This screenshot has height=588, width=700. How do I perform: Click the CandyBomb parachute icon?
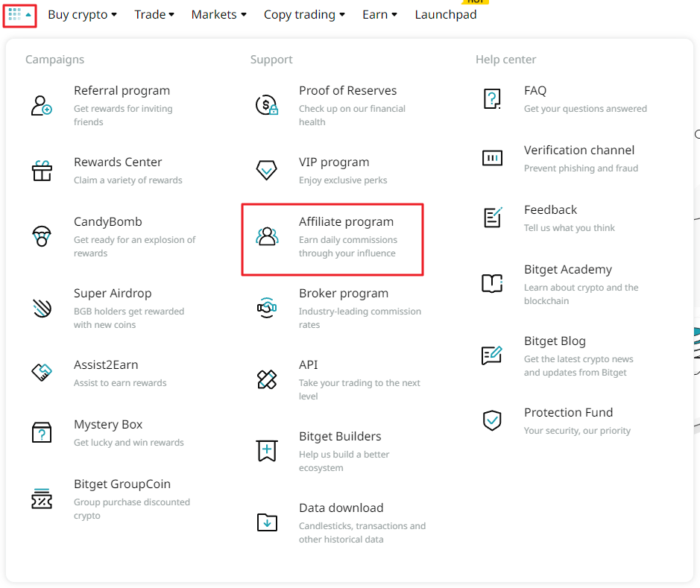click(42, 236)
